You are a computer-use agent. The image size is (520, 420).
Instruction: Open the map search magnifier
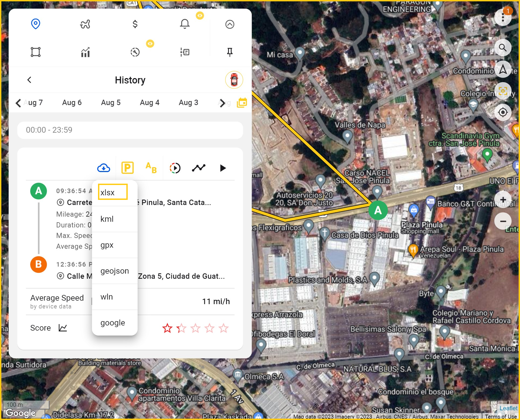(503, 48)
